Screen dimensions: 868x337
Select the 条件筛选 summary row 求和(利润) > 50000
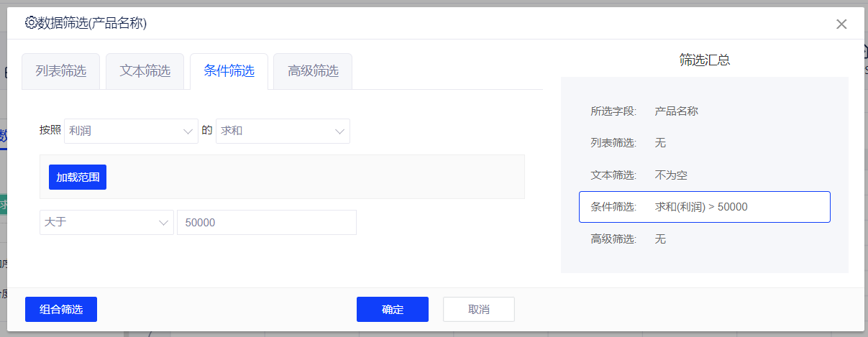(x=704, y=207)
